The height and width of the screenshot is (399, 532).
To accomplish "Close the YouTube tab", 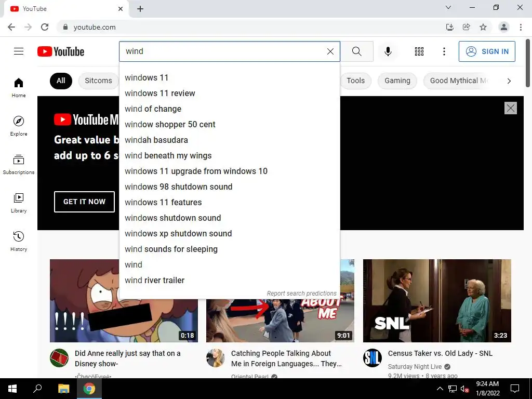I will click(x=121, y=9).
